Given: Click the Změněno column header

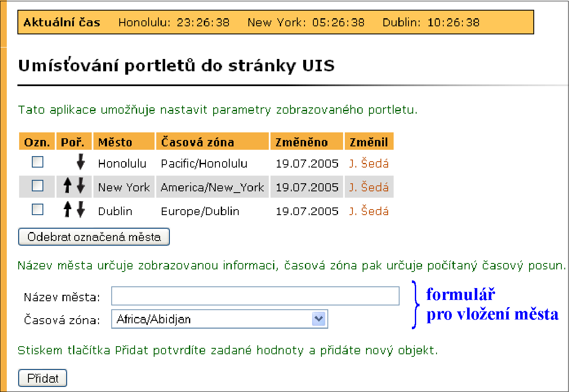Looking at the screenshot, I should click(x=307, y=141).
